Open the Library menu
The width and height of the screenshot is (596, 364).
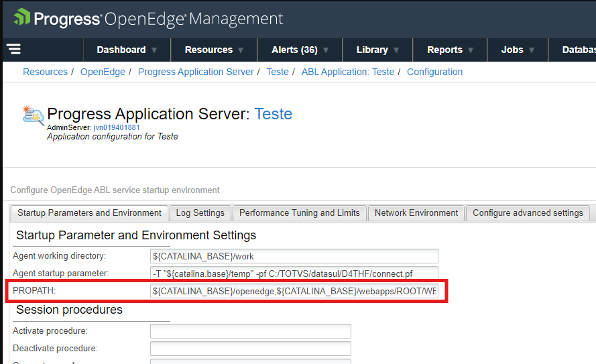pyautogui.click(x=372, y=50)
